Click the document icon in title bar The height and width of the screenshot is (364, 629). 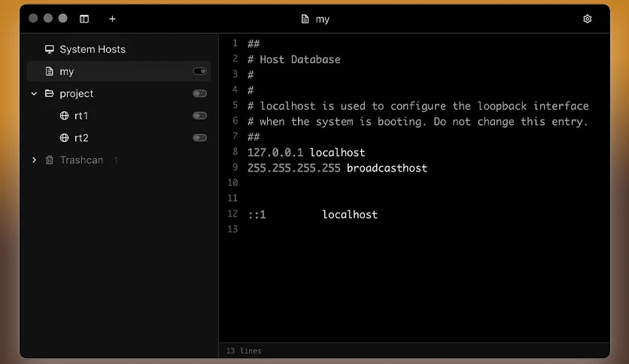point(305,19)
